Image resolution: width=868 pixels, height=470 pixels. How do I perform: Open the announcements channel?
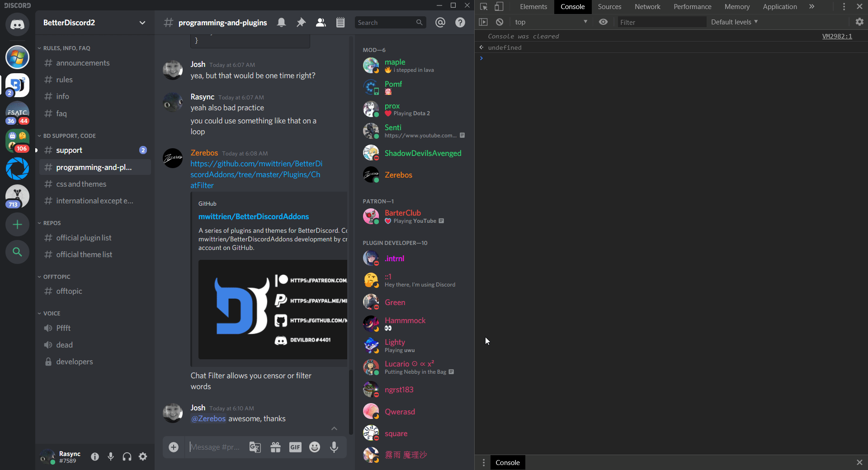tap(95, 63)
